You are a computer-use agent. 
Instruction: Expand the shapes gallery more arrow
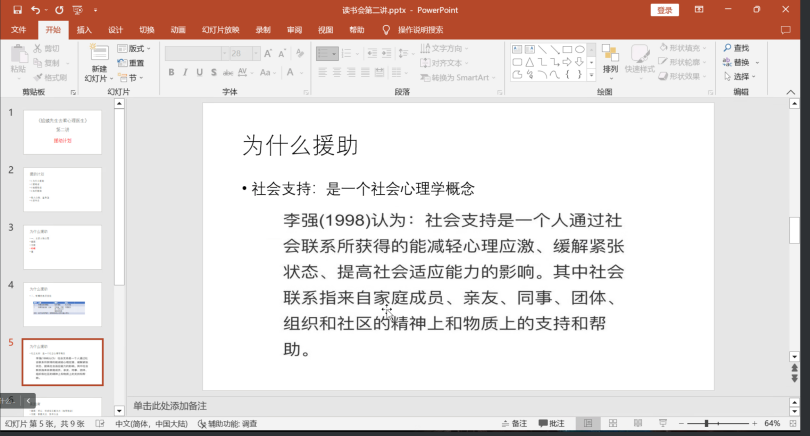point(591,76)
